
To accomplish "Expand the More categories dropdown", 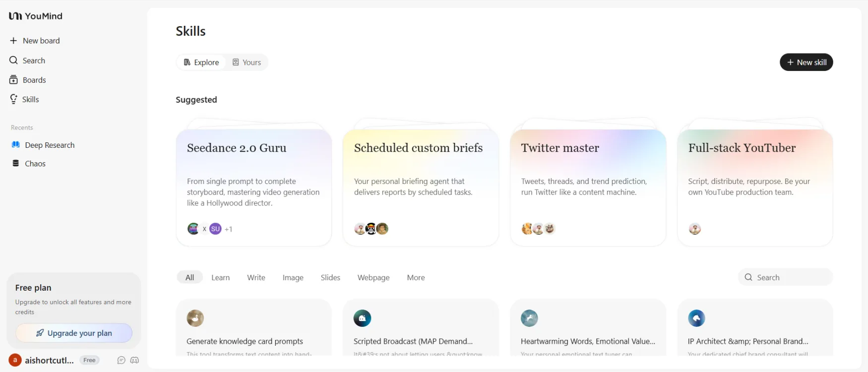I will pos(416,278).
